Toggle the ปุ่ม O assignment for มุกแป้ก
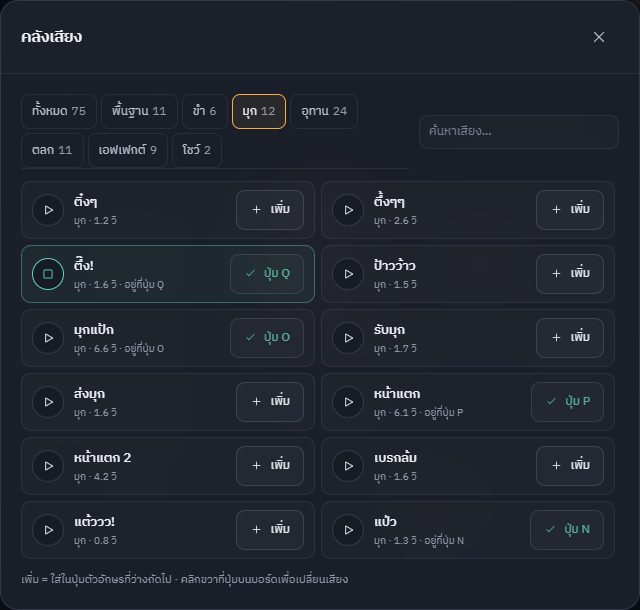Image resolution: width=640 pixels, height=610 pixels. 267,338
